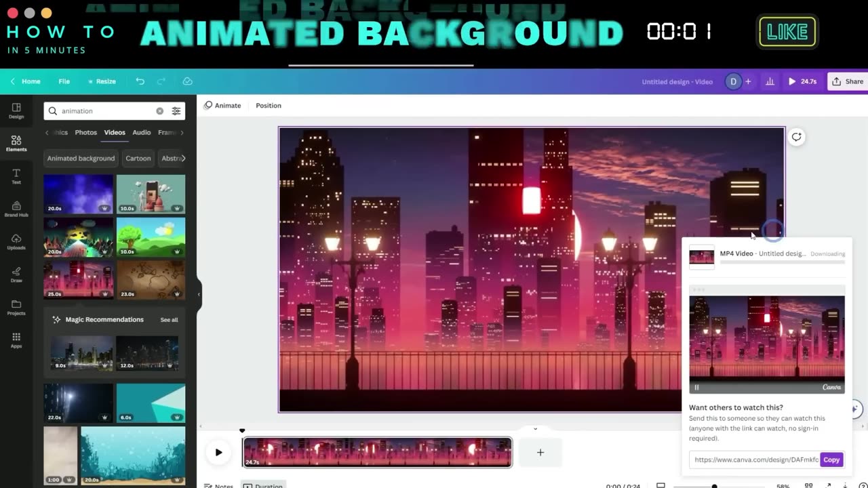
Task: Click See all Magic Recommendations
Action: click(169, 320)
